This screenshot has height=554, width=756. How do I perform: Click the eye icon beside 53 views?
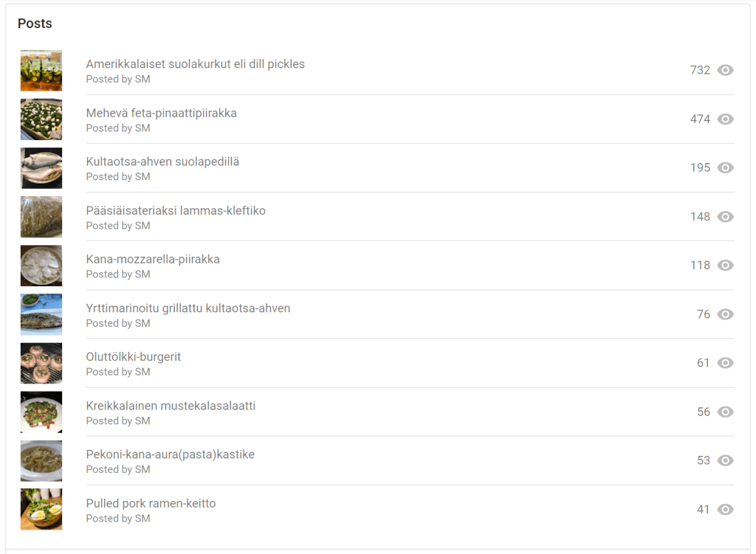[x=725, y=460]
